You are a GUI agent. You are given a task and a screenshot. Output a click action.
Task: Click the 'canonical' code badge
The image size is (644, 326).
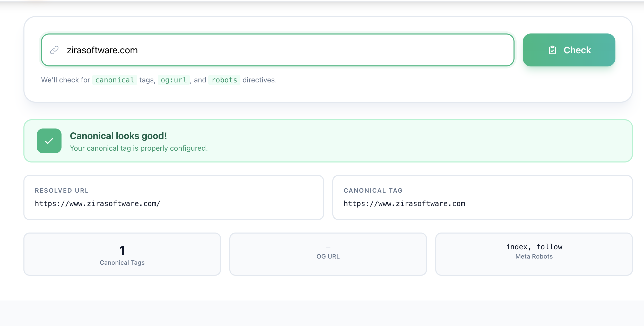pyautogui.click(x=115, y=80)
